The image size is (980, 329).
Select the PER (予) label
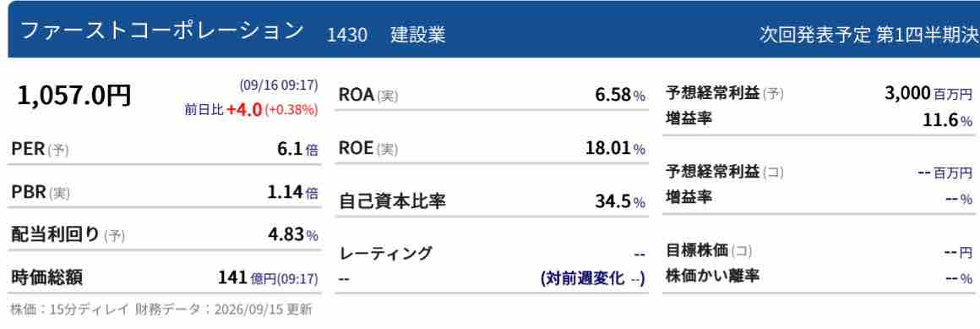40,150
